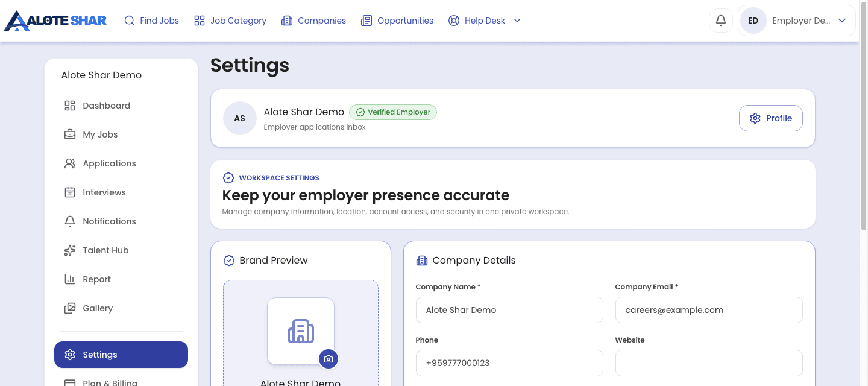Click the Profile button
Image resolution: width=868 pixels, height=386 pixels.
click(770, 118)
